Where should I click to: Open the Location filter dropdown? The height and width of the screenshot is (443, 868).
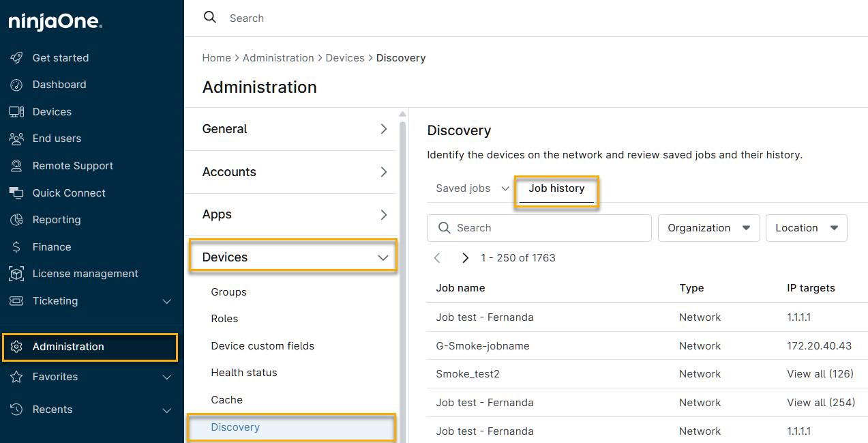(x=807, y=228)
